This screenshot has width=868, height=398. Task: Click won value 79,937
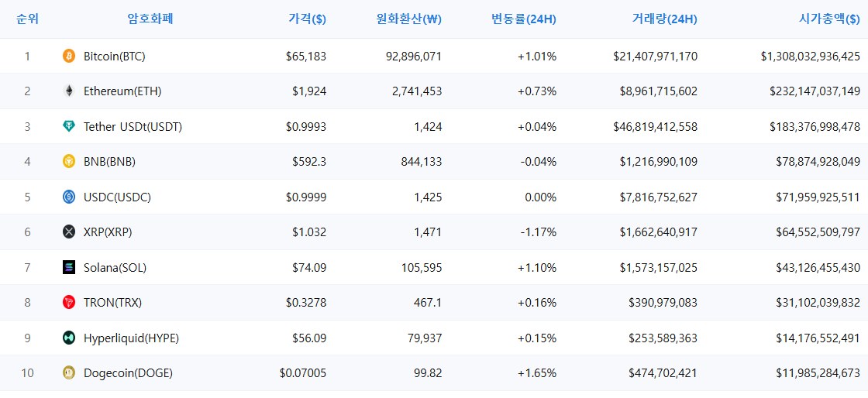(x=425, y=338)
